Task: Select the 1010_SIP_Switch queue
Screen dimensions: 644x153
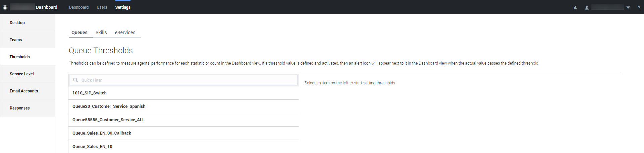Action: pyautogui.click(x=90, y=93)
